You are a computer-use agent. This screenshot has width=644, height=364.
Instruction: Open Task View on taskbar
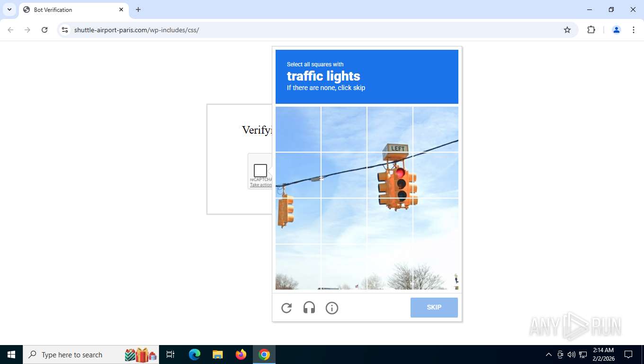171,355
